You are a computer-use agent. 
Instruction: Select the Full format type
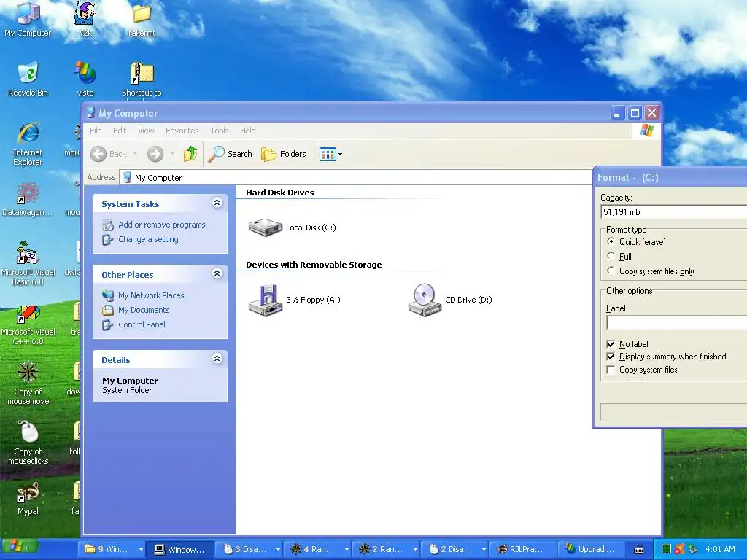611,256
